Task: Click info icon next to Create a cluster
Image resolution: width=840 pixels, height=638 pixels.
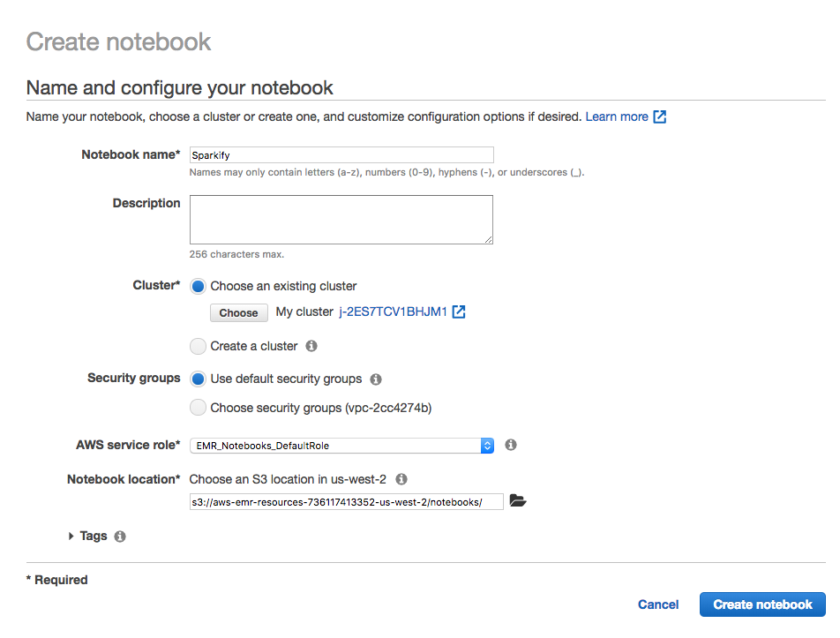Action: (x=311, y=346)
